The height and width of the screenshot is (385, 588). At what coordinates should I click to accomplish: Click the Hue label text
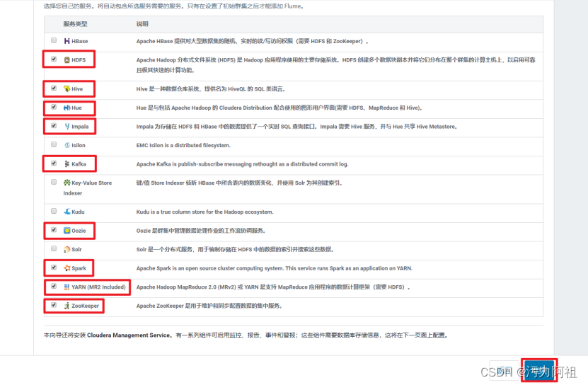76,108
